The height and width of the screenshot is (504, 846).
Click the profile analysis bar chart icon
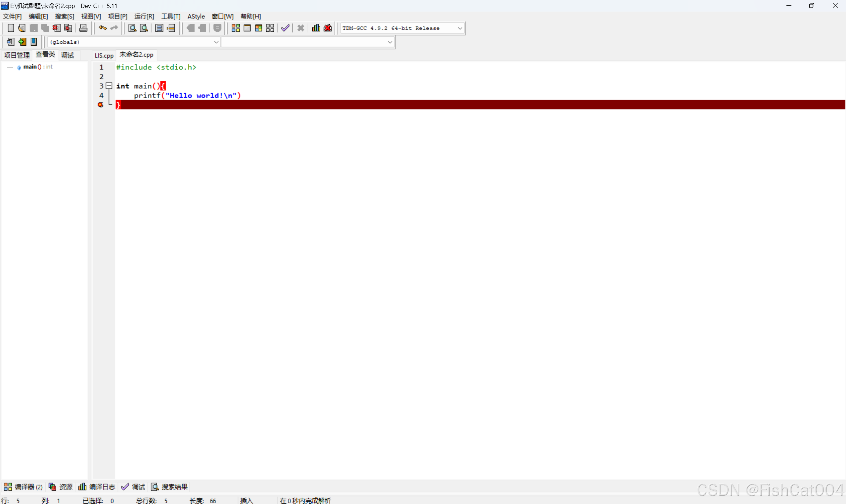(316, 28)
